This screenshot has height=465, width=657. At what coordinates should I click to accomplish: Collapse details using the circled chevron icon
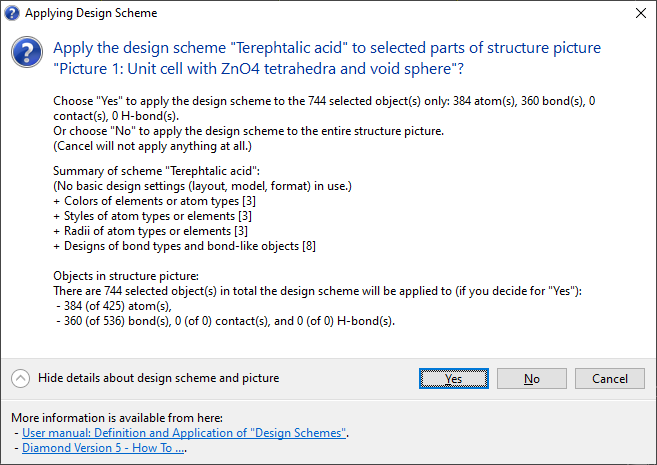coord(21,379)
